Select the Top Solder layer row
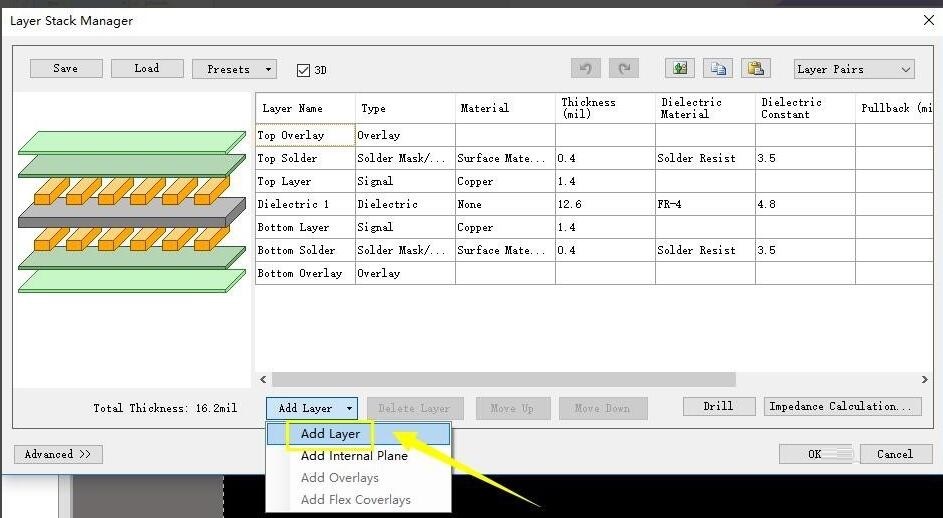 594,158
